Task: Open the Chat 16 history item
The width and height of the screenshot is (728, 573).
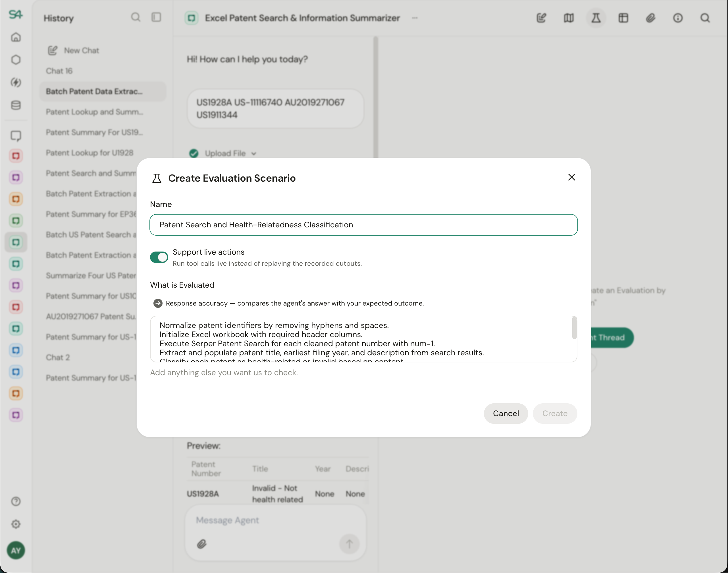Action: tap(59, 71)
